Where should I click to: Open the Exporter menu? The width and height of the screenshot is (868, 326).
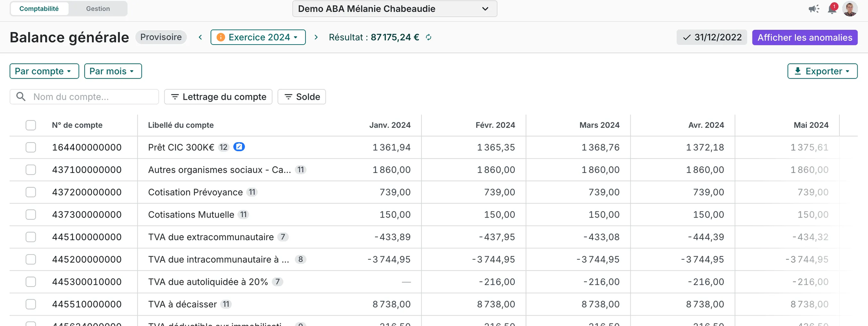[x=822, y=71]
